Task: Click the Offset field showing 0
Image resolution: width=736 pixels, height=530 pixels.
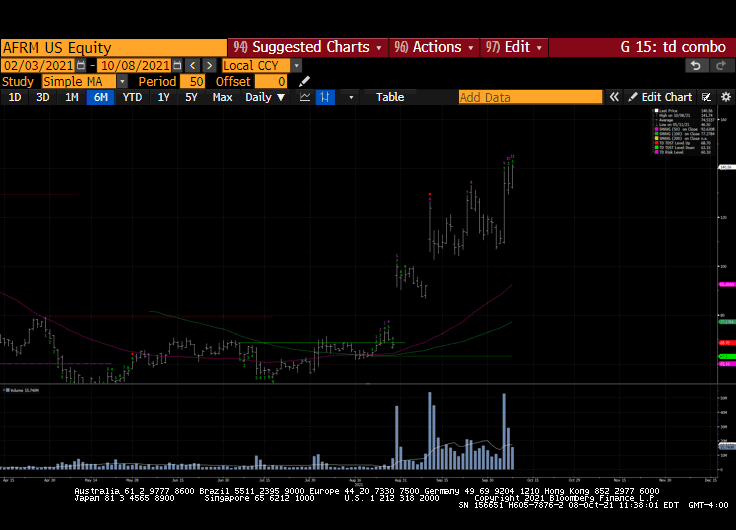Action: click(x=270, y=81)
